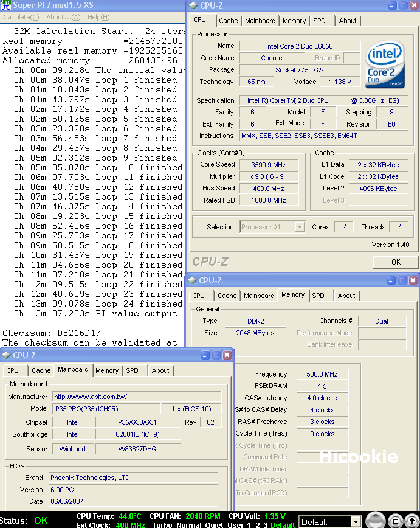This screenshot has width=420, height=528.
Task: Open the Help(H) menu in Super PI
Action: tap(98, 17)
